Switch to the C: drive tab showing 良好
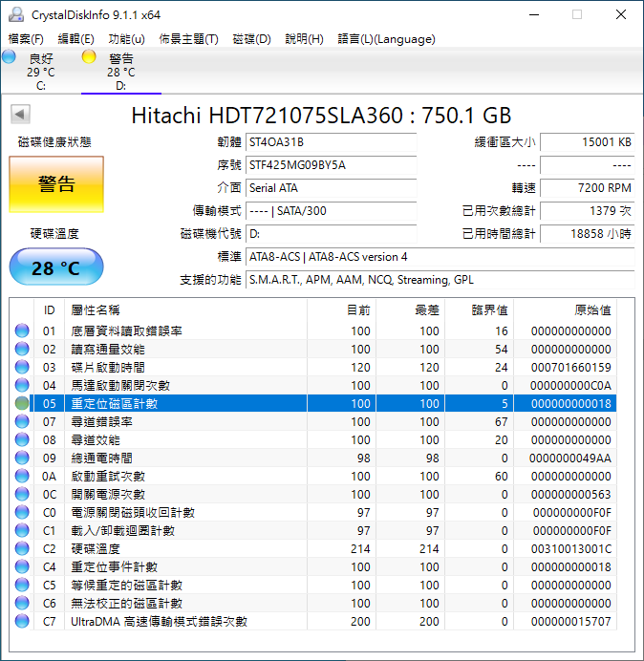The image size is (644, 661). click(x=41, y=72)
